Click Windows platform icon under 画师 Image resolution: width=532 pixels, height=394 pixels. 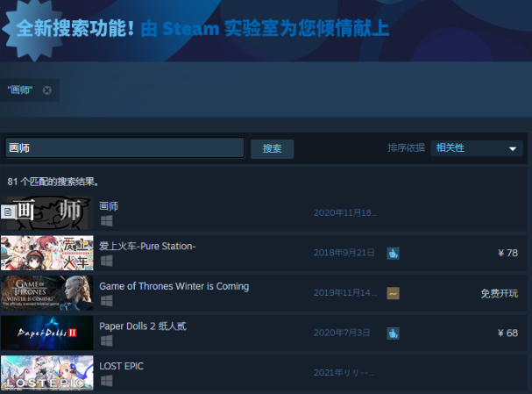coord(107,221)
